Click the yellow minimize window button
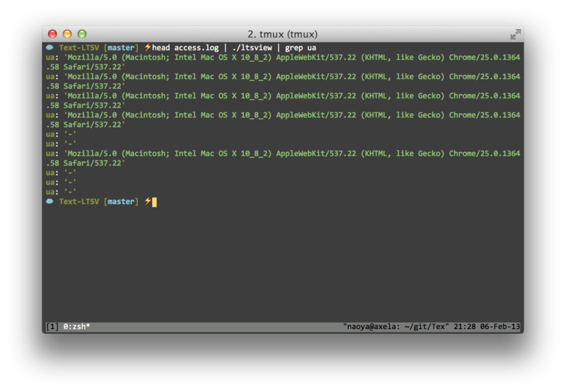Viewport: 566px width, 392px height. click(67, 34)
